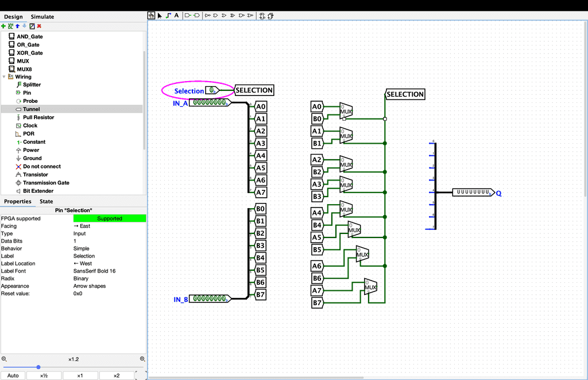The image size is (588, 380).
Task: Toggle first bit of IN_A pin
Action: point(195,102)
